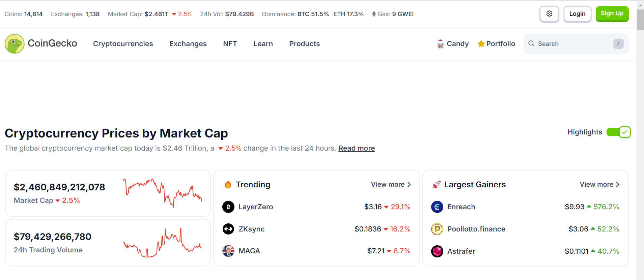
Task: Open the Exchanges menu
Action: pos(188,44)
